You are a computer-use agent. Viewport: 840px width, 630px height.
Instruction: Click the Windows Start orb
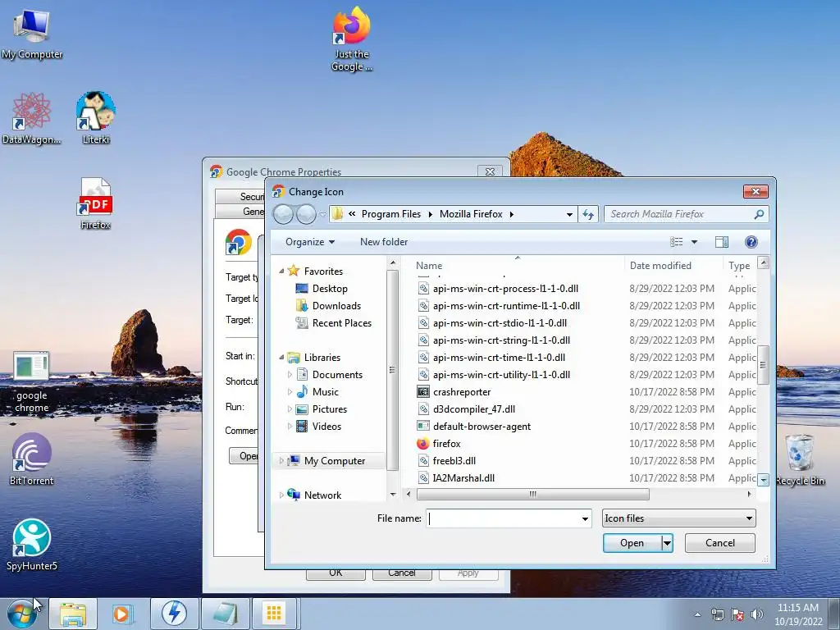point(22,614)
